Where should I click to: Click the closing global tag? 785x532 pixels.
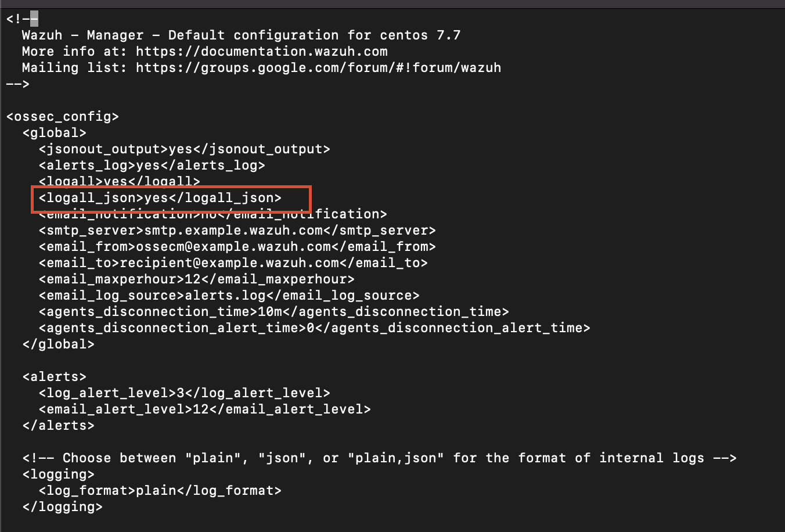click(x=58, y=344)
